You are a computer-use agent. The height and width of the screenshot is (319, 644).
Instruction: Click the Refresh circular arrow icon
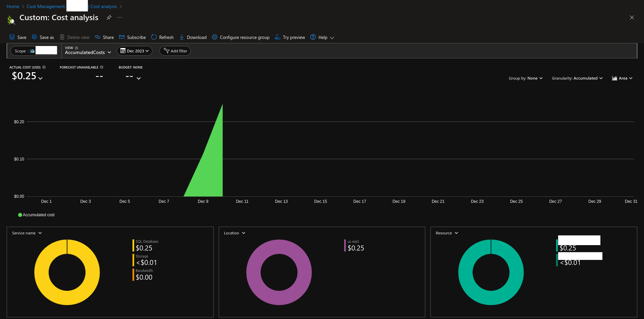click(154, 37)
